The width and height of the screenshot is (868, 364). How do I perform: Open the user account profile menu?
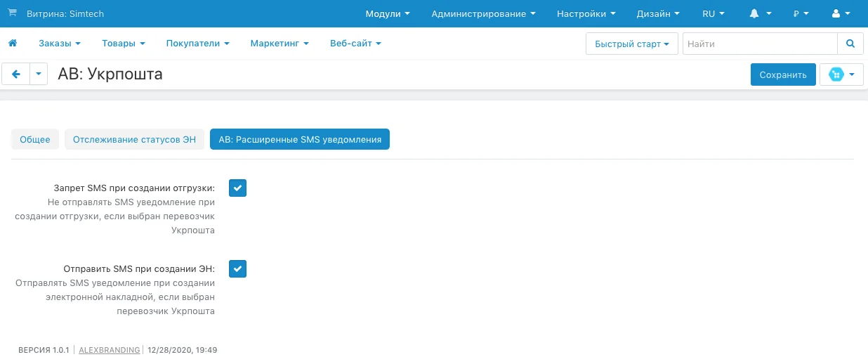pos(840,14)
